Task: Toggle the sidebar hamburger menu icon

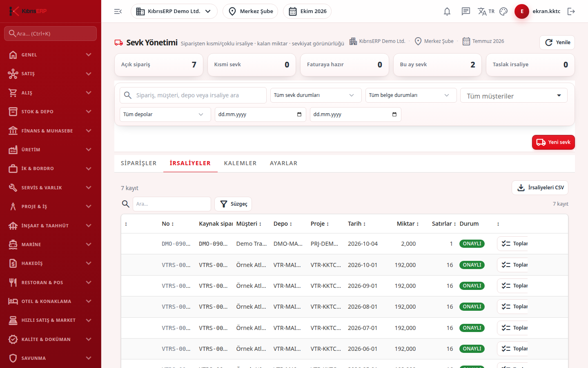Action: click(118, 11)
